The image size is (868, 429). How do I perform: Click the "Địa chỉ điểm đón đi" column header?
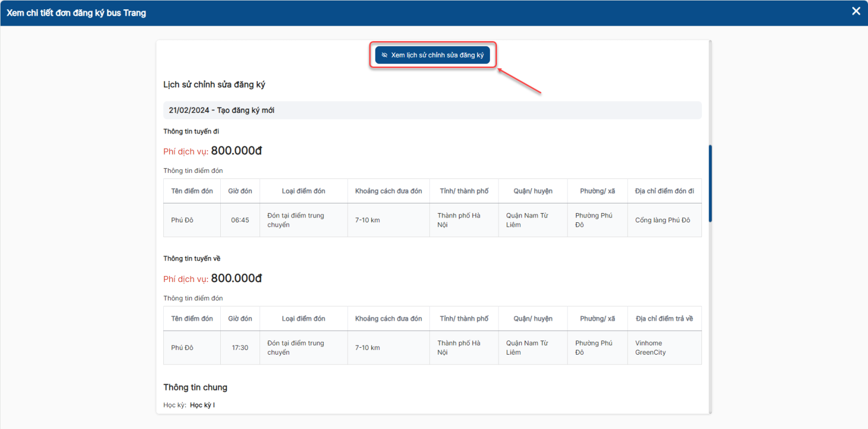[x=664, y=191]
